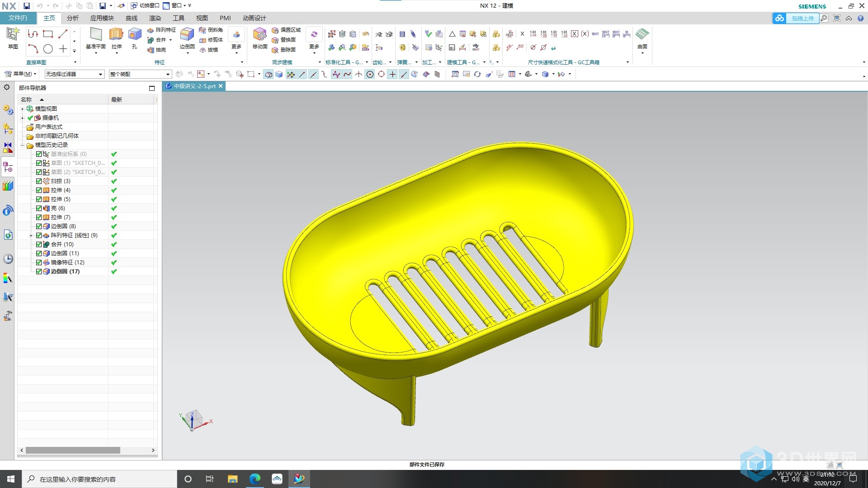Maximize the 部件导航器 panel
The width and height of the screenshot is (868, 488).
(x=152, y=88)
